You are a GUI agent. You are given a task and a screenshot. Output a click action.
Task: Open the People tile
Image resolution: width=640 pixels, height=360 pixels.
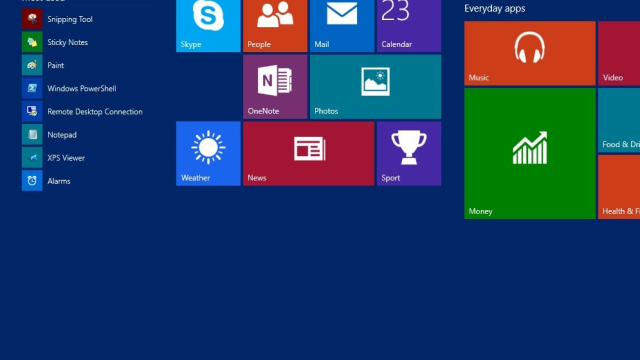(x=275, y=26)
